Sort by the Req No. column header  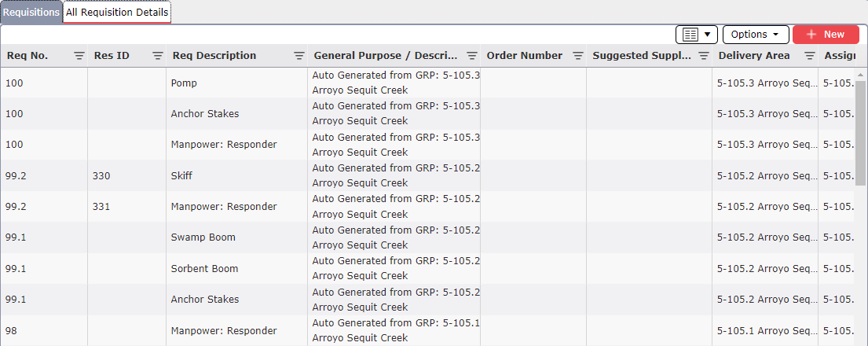pyautogui.click(x=27, y=56)
